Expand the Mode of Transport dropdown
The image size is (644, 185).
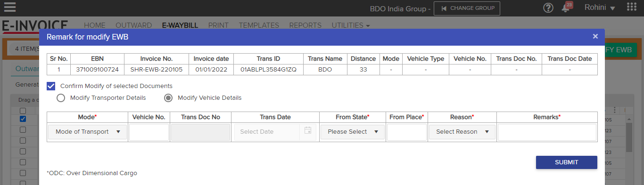pos(88,132)
